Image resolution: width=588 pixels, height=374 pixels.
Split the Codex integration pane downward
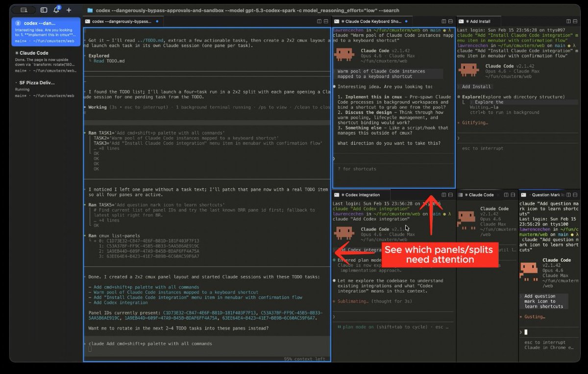pyautogui.click(x=450, y=195)
